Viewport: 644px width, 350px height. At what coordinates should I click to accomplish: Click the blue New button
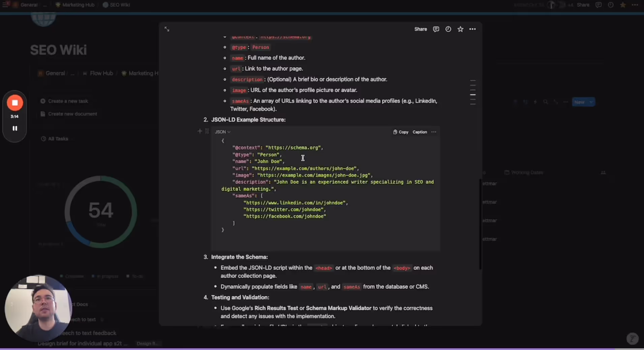tap(580, 102)
